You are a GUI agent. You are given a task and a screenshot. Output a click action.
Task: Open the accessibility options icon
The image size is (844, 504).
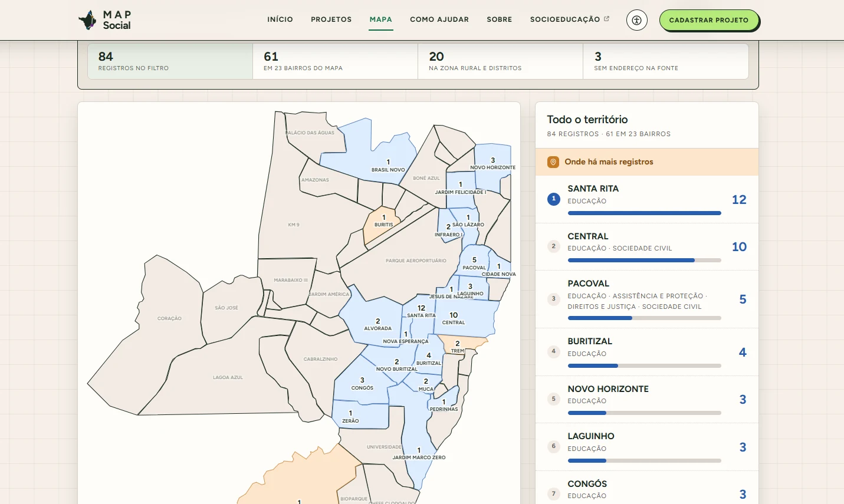[636, 20]
